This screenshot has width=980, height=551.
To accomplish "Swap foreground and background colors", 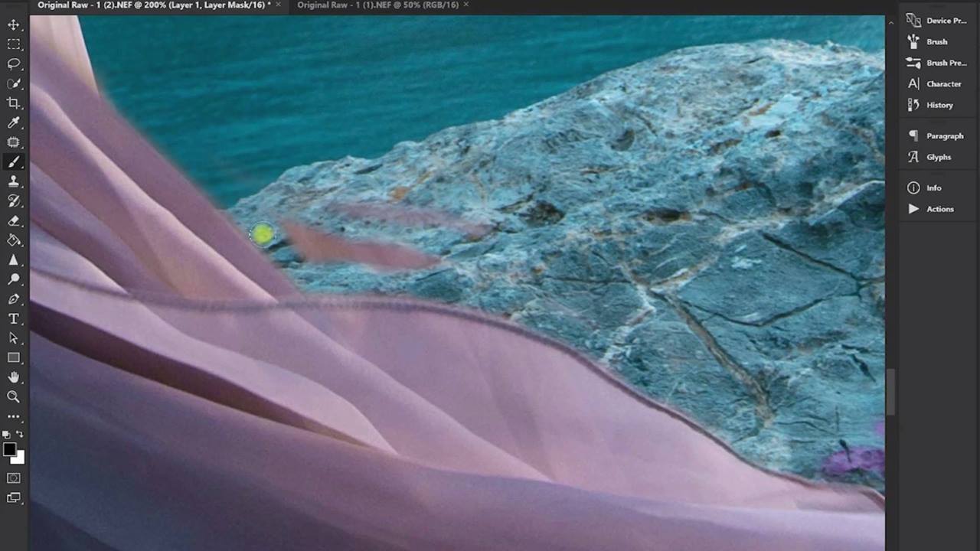I will pyautogui.click(x=20, y=435).
